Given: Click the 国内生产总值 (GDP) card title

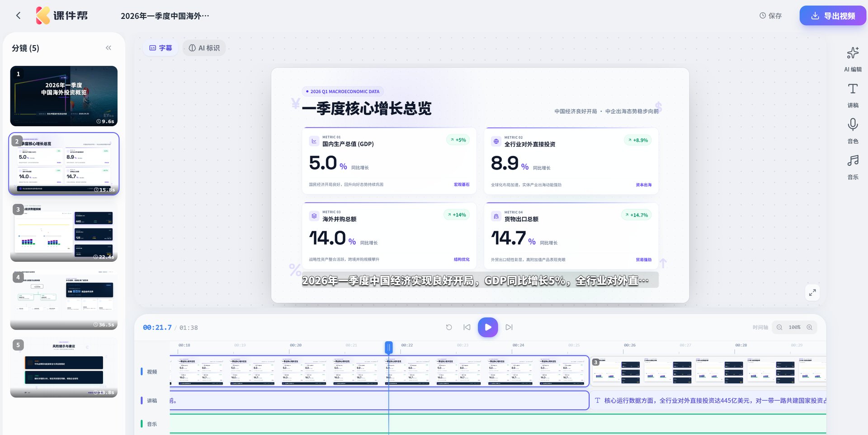Looking at the screenshot, I should (348, 144).
